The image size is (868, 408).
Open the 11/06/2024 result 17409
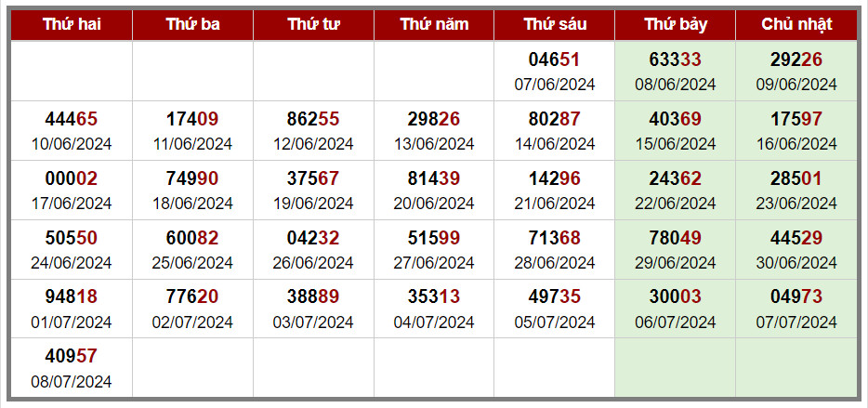pos(192,131)
